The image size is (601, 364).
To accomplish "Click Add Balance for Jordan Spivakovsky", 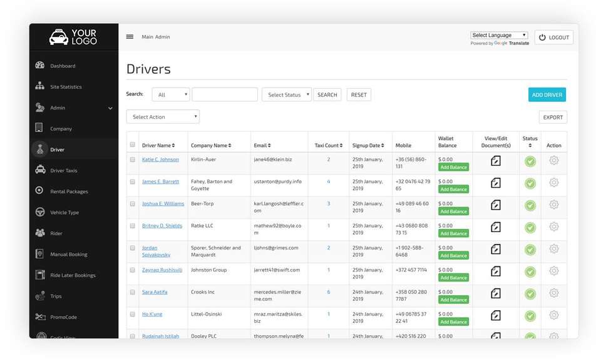I will [453, 255].
